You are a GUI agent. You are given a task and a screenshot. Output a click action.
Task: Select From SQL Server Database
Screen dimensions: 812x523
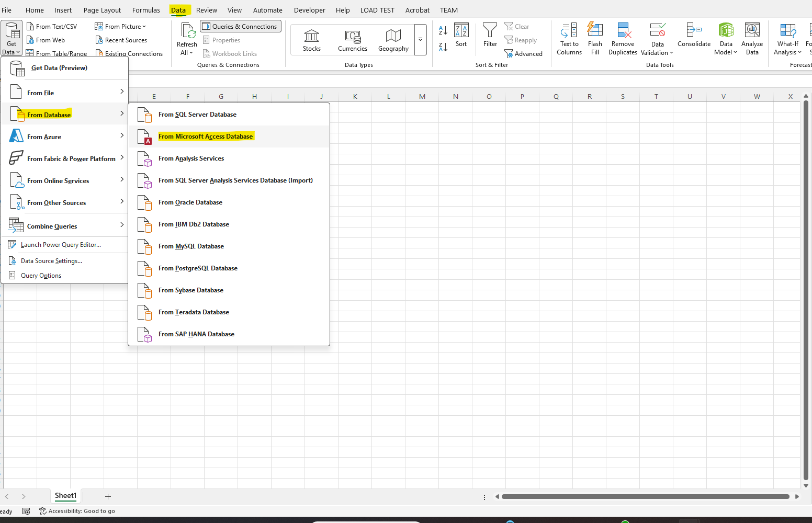coord(229,115)
